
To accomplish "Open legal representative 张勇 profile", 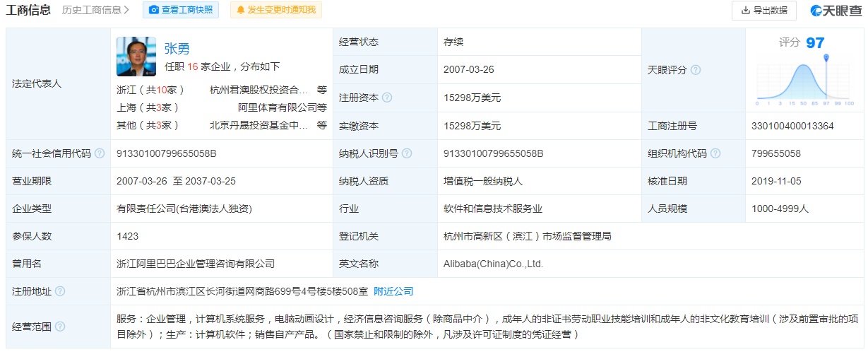I will click(x=177, y=48).
